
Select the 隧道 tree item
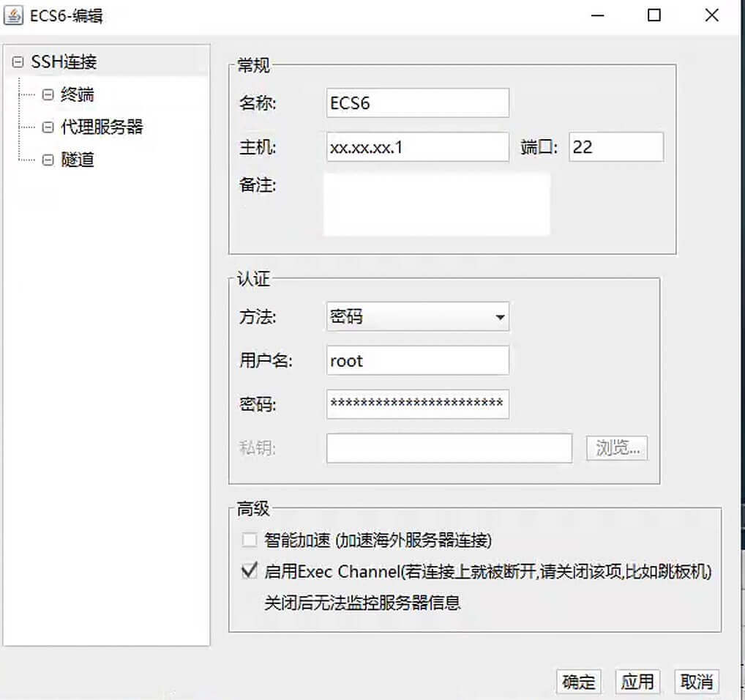(77, 160)
